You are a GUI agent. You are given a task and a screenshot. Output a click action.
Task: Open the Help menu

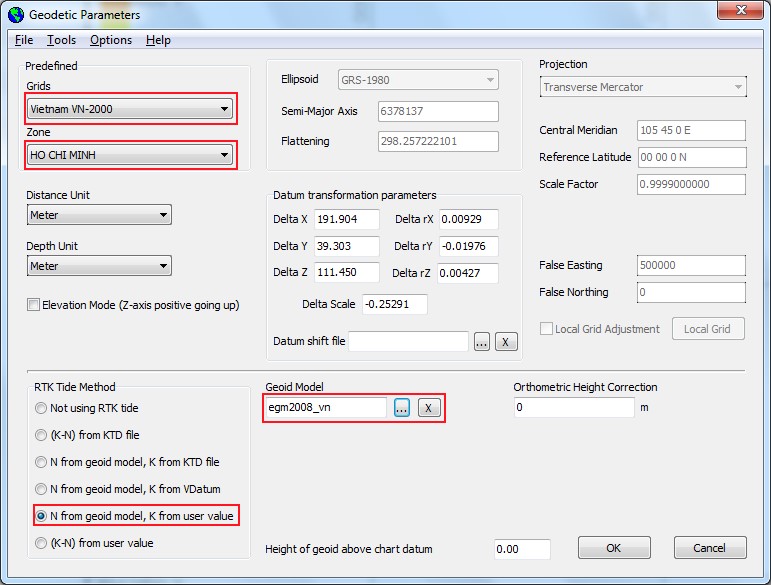[158, 40]
